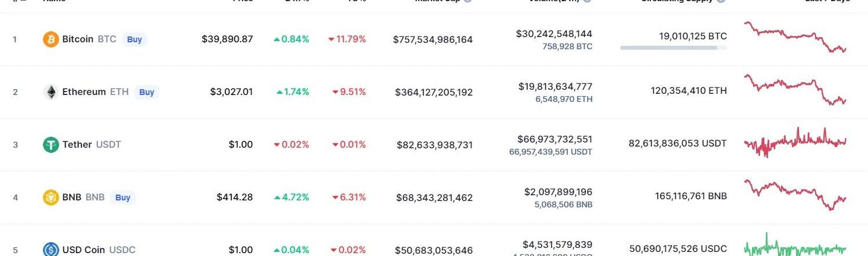Click the orange Bitcoin logo icon
This screenshot has height=256, width=868.
pos(51,39)
